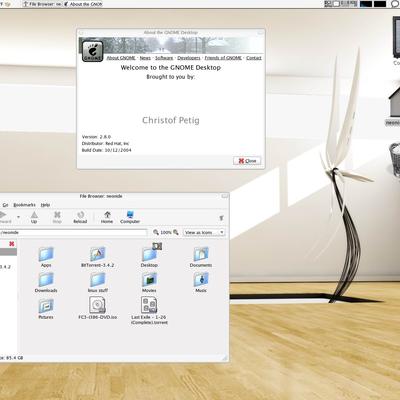
Task: Switch to About the GNOME taskbar entry
Action: tap(83, 4)
